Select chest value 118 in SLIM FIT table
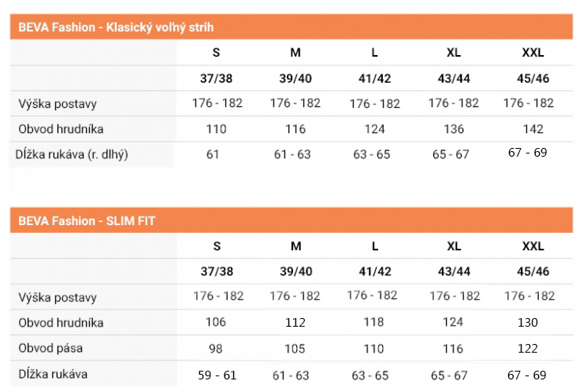This screenshot has height=392, width=583. [x=372, y=322]
